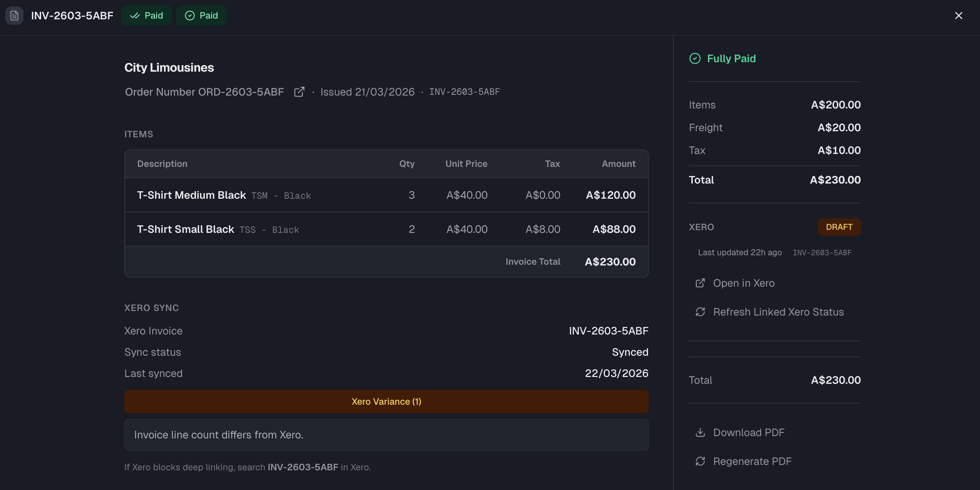
Task: Open order ORD-2603-5ABF external link icon
Action: coord(299,92)
